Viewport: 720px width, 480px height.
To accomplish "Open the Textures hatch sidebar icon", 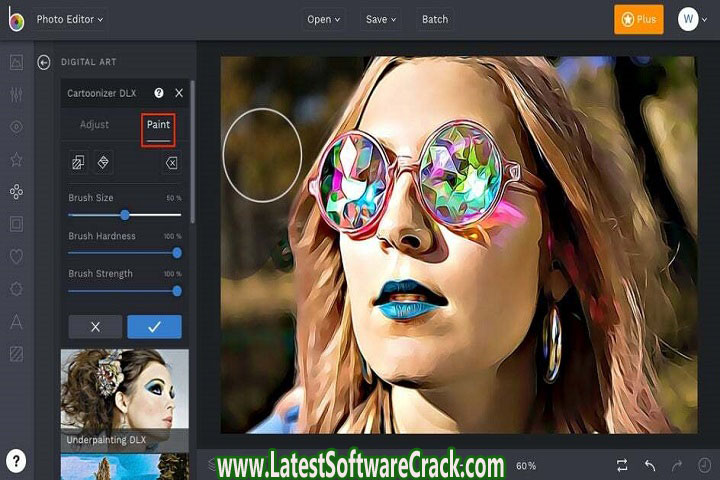I will coord(16,354).
